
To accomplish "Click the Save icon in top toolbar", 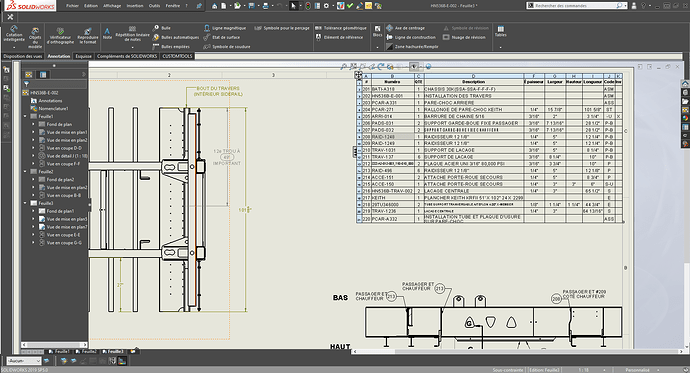I will pos(251,6).
